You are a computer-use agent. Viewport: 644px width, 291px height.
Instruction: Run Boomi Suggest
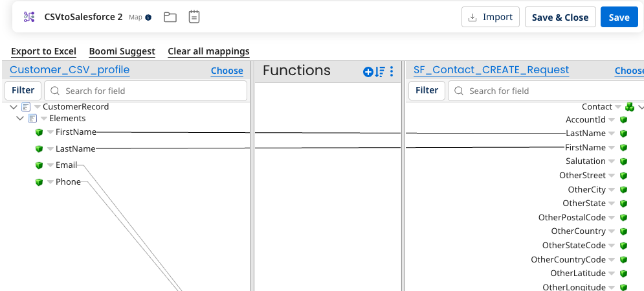coord(122,51)
